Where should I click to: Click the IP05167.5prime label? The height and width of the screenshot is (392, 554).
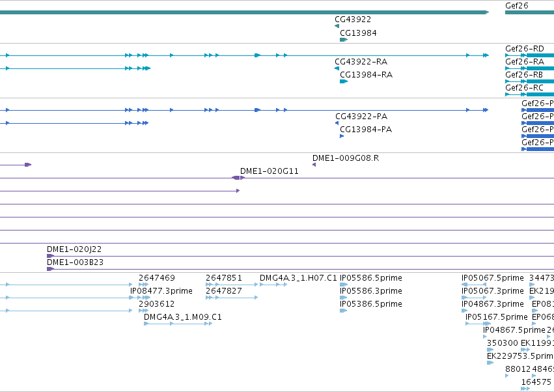coord(497,317)
